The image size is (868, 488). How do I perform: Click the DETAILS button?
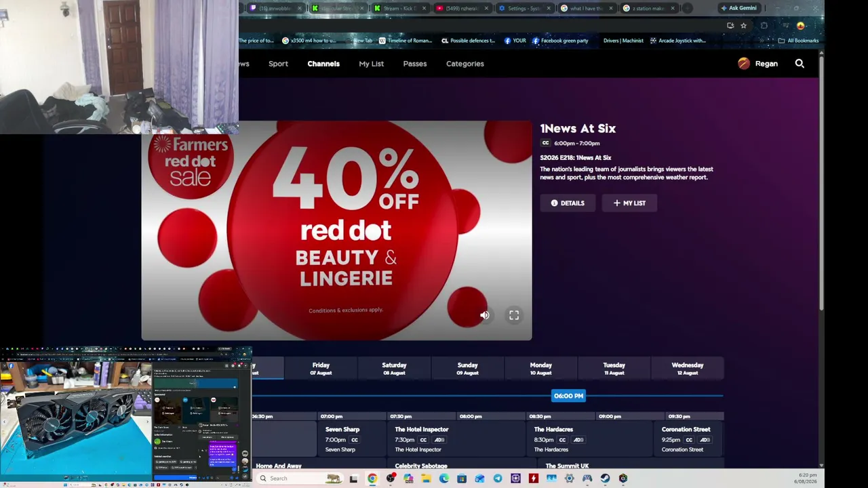[568, 203]
